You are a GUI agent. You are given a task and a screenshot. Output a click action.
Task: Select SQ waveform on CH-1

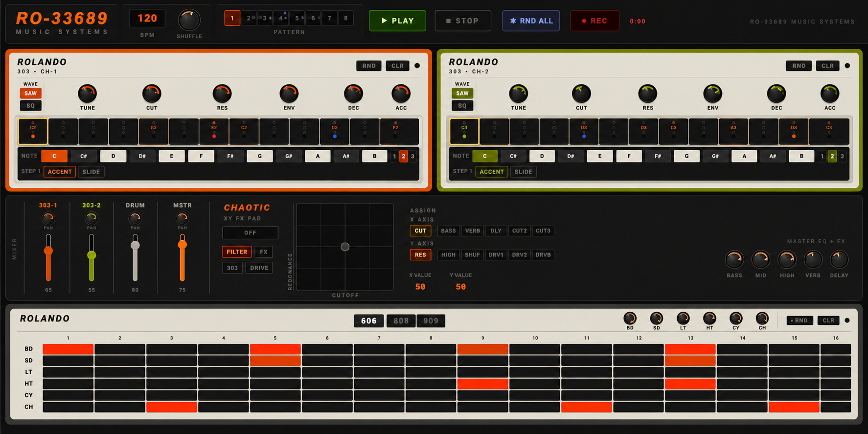tap(30, 106)
